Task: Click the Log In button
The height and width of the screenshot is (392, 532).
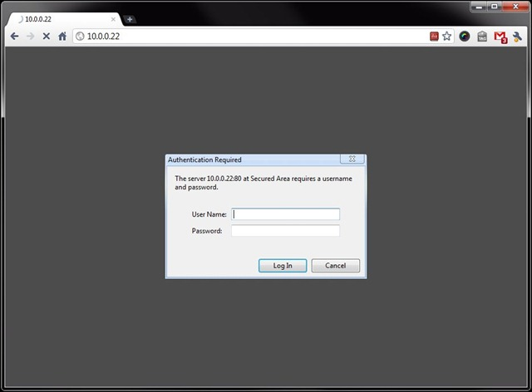Action: tap(283, 266)
